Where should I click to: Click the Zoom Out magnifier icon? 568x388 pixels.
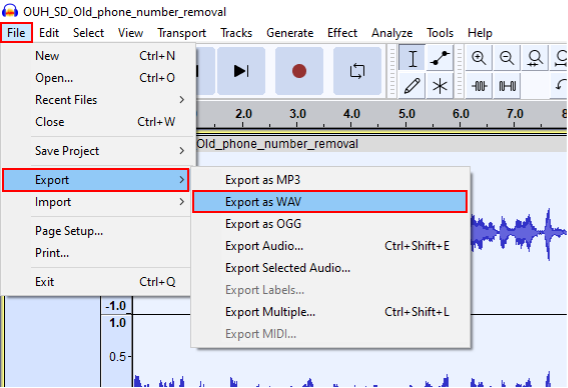[x=507, y=58]
